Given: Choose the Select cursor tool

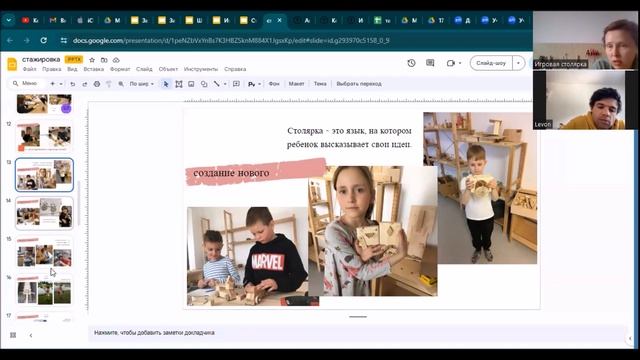Looking at the screenshot, I should pyautogui.click(x=165, y=84).
